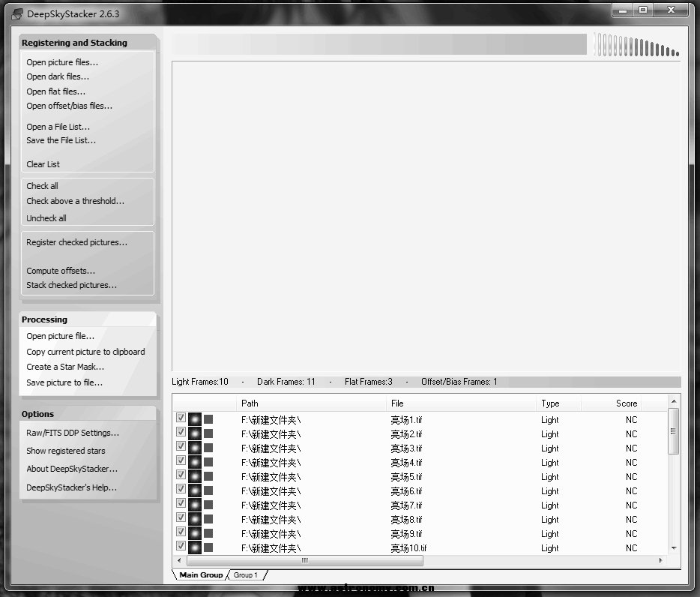Register checked pictures

[x=76, y=242]
